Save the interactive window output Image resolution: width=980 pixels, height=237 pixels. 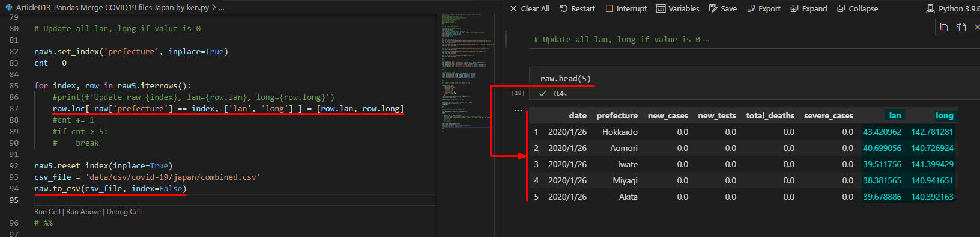(x=722, y=8)
